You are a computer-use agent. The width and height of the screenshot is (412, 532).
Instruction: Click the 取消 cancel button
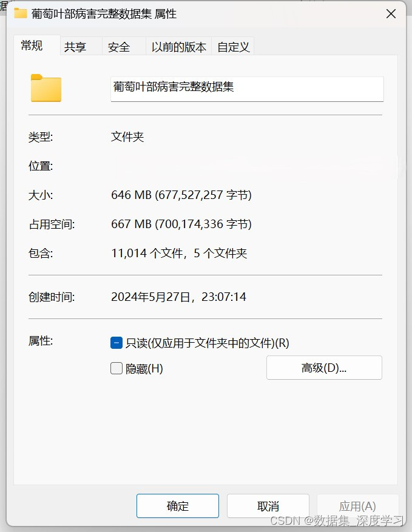click(x=268, y=506)
